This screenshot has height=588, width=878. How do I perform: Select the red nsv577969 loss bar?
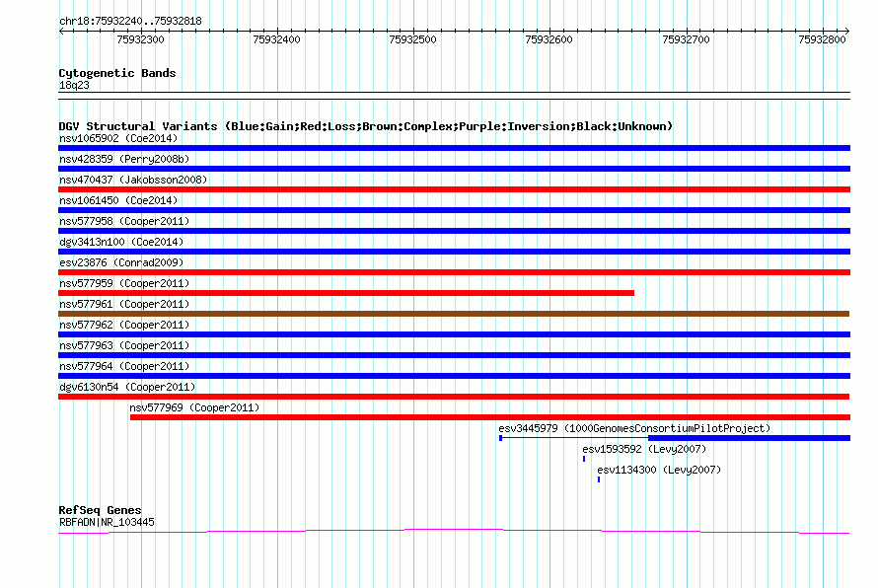(x=490, y=417)
